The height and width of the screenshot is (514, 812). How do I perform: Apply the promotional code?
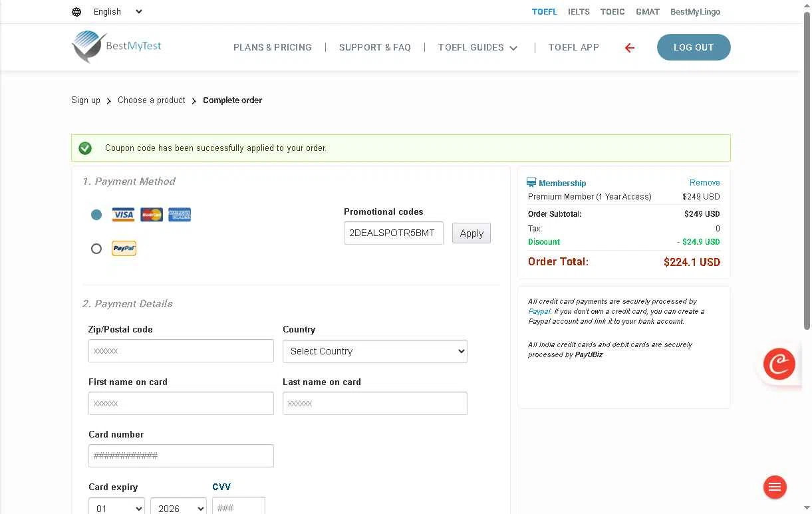coord(472,233)
